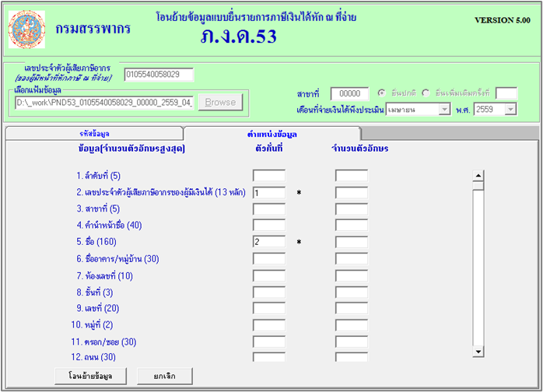Click จำนวนตัวอักษร field for 8. ชั้นที่
Screen dimensions: 543x392
point(352,292)
